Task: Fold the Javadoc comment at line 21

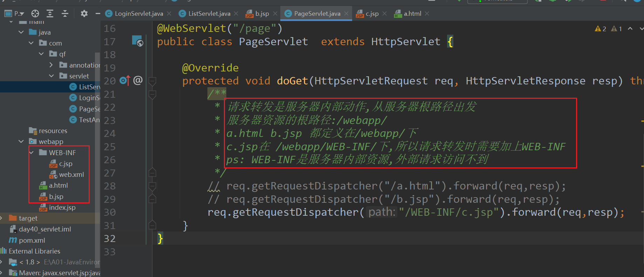Action: click(152, 95)
